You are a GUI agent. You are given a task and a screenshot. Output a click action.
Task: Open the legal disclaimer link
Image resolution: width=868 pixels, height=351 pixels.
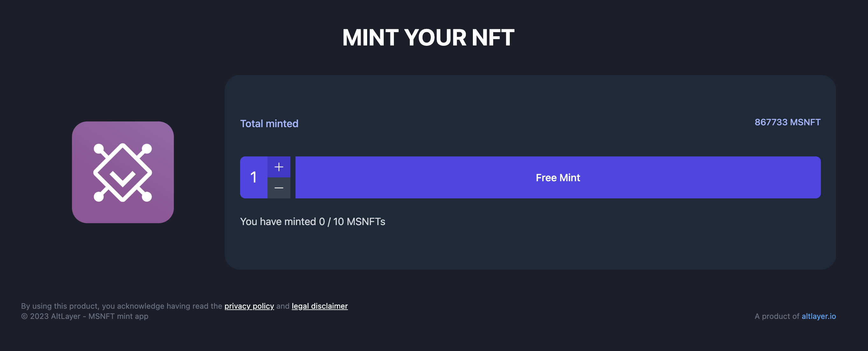pos(319,306)
